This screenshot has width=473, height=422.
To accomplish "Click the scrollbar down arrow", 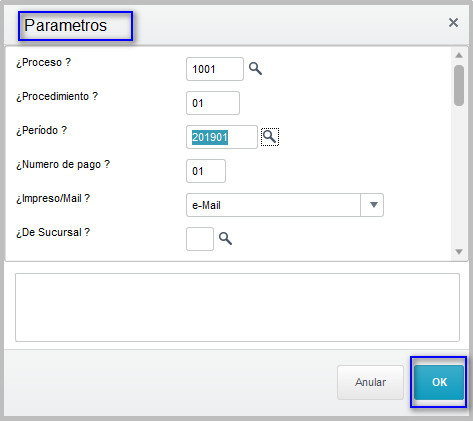I will point(459,252).
